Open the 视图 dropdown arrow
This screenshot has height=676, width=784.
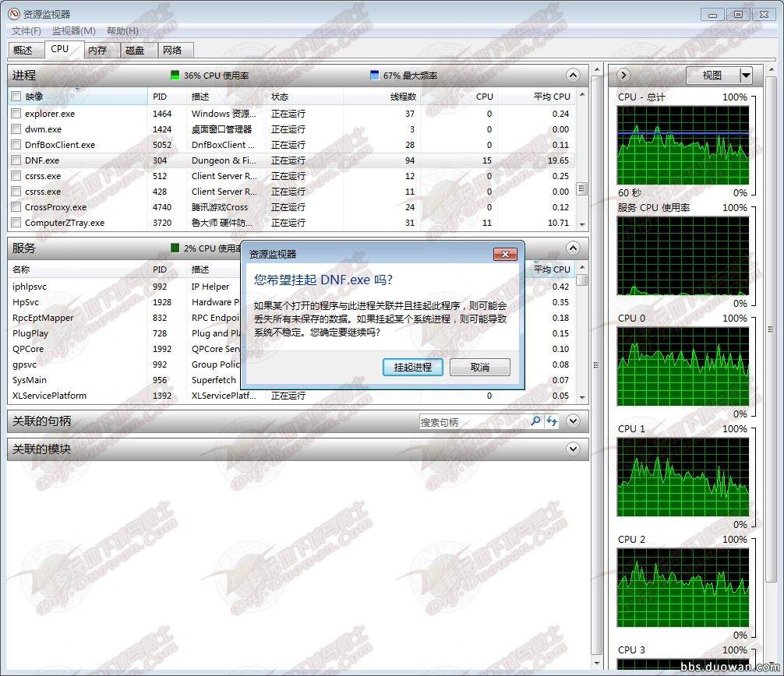click(746, 76)
